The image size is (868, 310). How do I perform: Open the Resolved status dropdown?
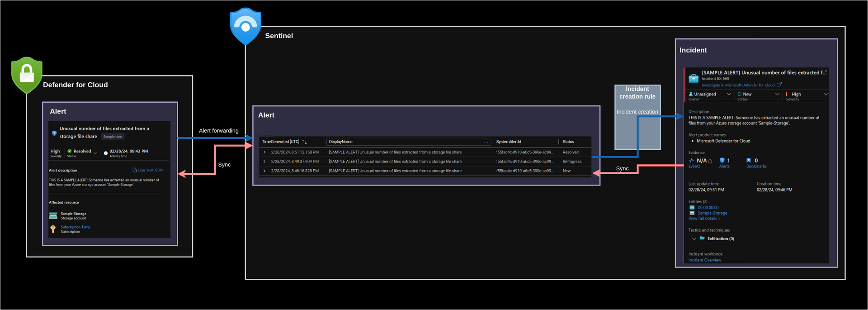pos(95,153)
